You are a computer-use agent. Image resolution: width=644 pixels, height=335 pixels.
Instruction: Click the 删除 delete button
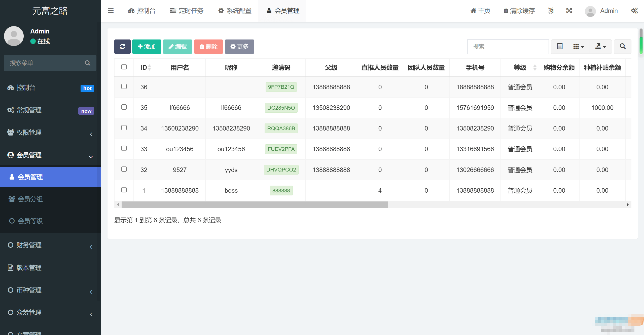pyautogui.click(x=208, y=47)
